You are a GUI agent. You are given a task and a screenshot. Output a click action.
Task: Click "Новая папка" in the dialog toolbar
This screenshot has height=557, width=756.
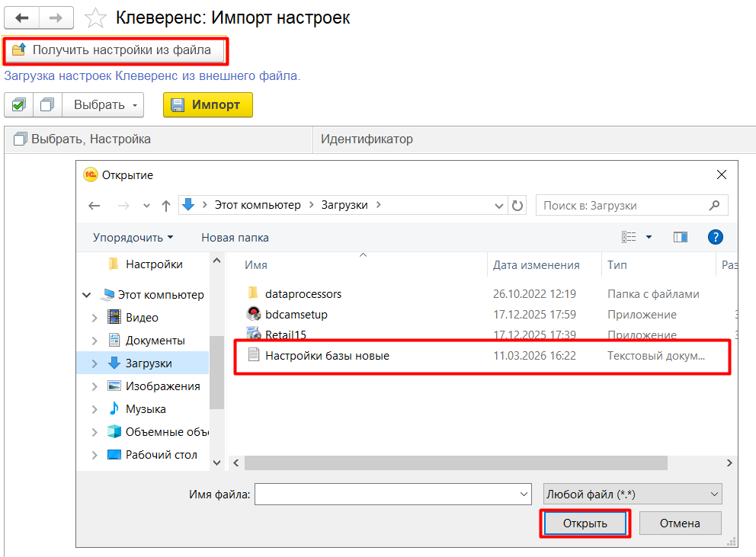click(235, 238)
